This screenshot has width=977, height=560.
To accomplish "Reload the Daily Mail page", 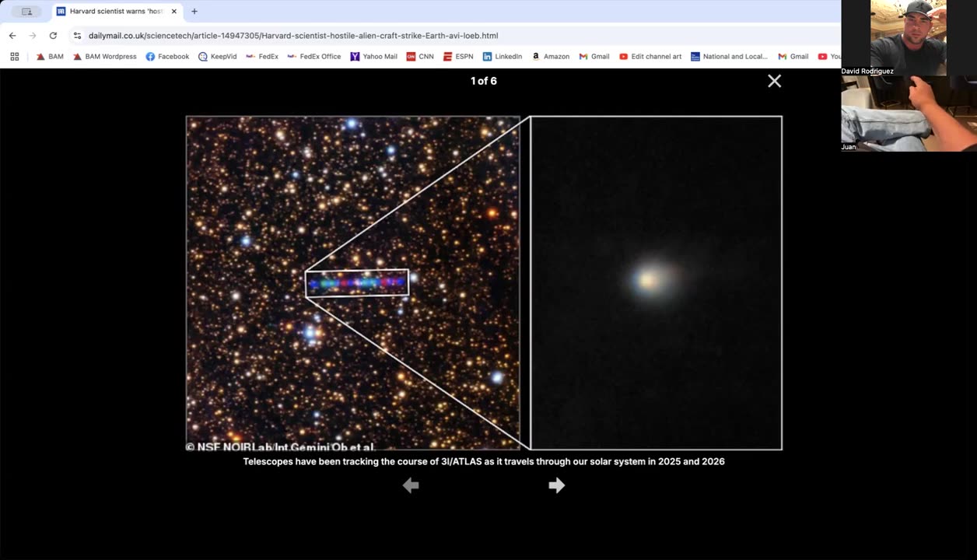I will (x=53, y=36).
